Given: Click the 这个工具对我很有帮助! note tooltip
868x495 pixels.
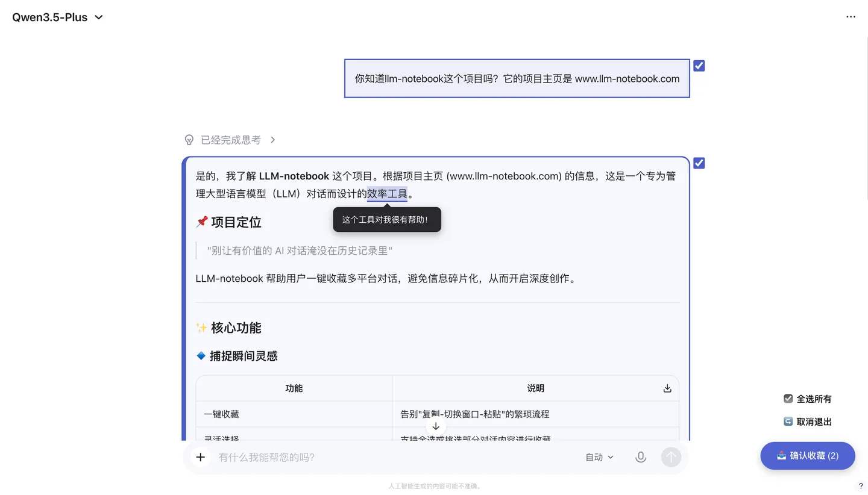Looking at the screenshot, I should (x=387, y=220).
